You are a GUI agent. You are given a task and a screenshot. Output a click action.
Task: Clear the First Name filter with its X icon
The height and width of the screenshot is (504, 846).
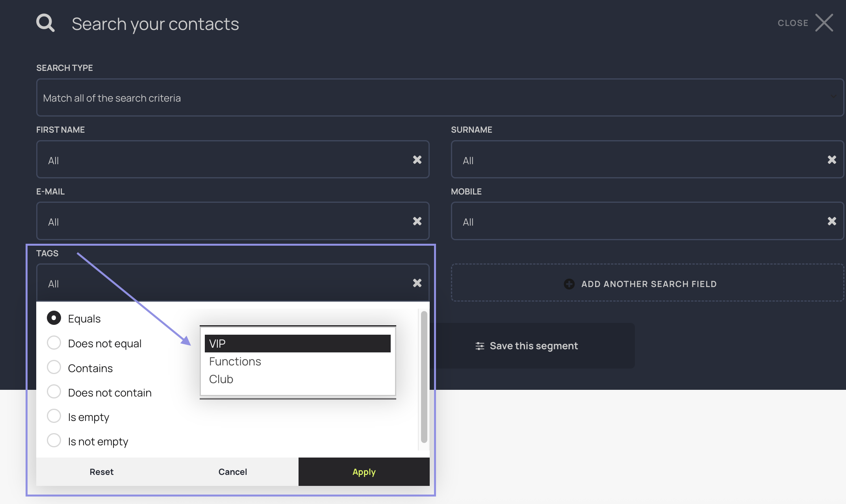[417, 159]
